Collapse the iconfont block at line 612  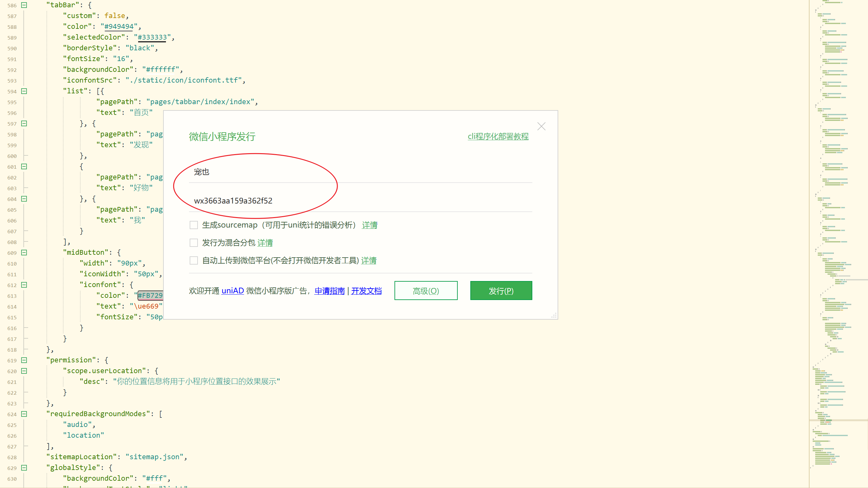pos(24,285)
